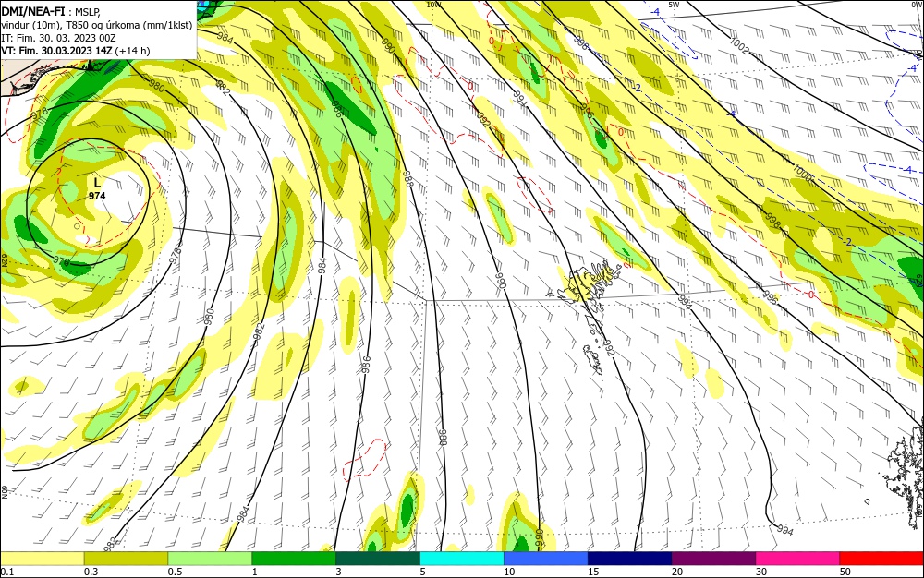Click the legend value "50"
This screenshot has width=924, height=578.
[845, 572]
